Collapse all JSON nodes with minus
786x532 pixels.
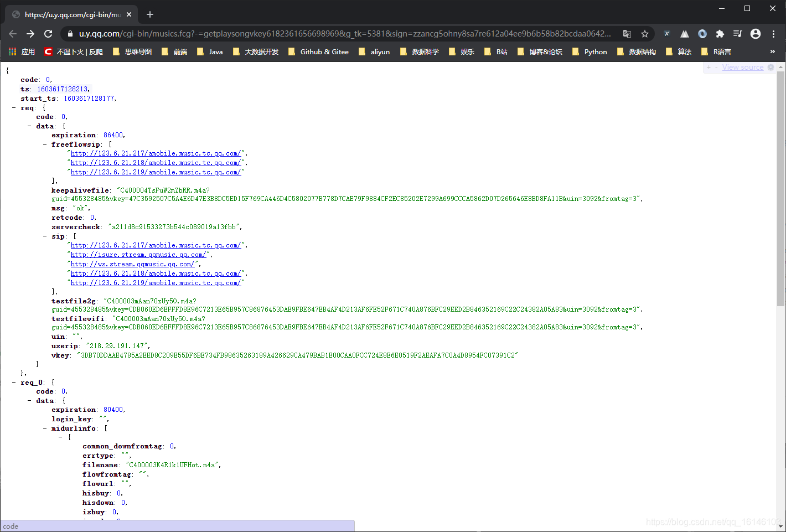(x=716, y=68)
